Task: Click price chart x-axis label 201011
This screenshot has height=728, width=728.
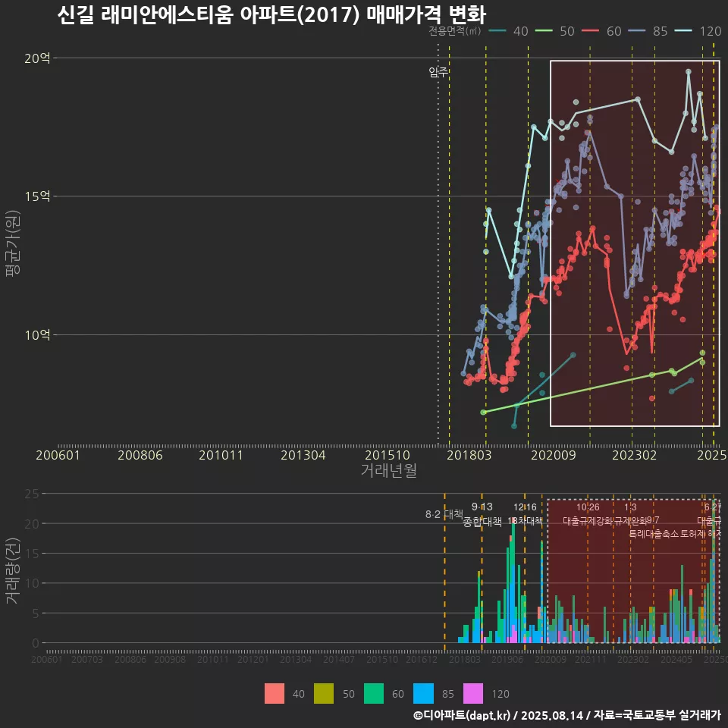Action: pos(221,455)
